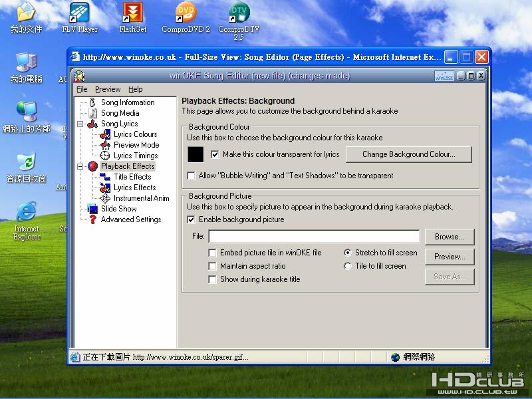Select Stretch to fill screen option
The width and height of the screenshot is (532, 399).
tap(347, 253)
